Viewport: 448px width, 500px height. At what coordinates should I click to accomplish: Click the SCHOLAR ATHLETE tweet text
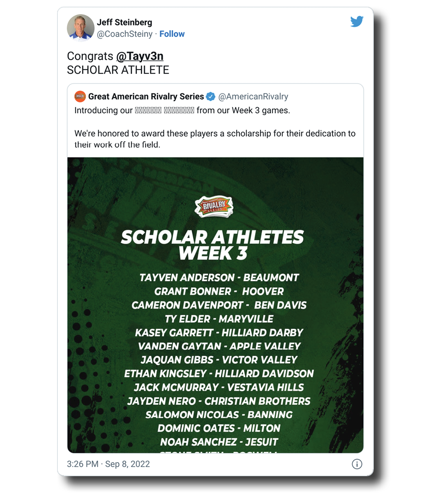pos(118,70)
